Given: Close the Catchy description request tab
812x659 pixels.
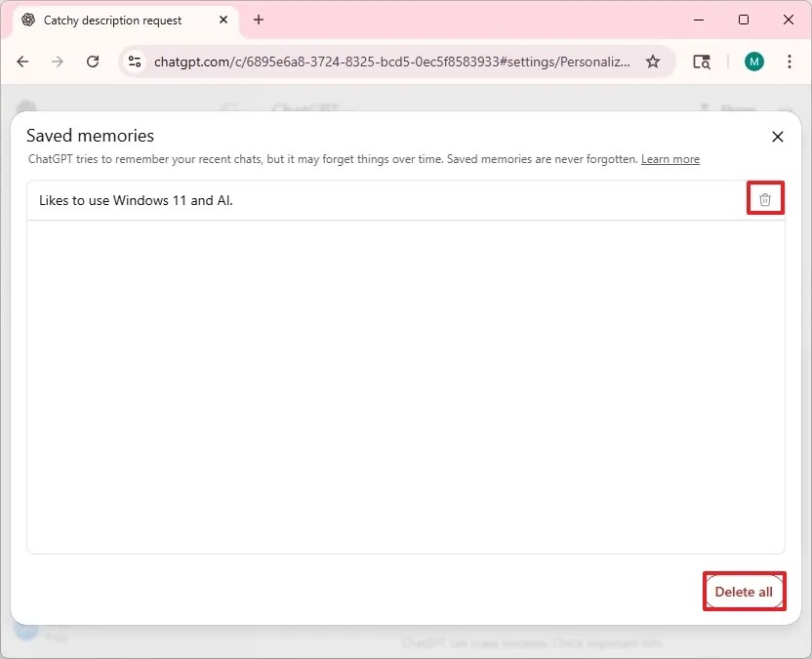Looking at the screenshot, I should click(223, 20).
